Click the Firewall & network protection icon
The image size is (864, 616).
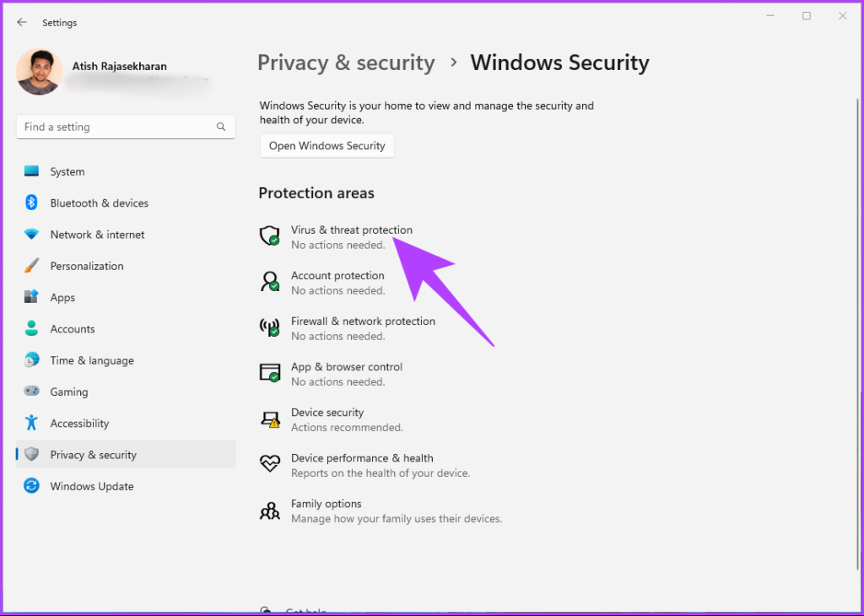[269, 327]
